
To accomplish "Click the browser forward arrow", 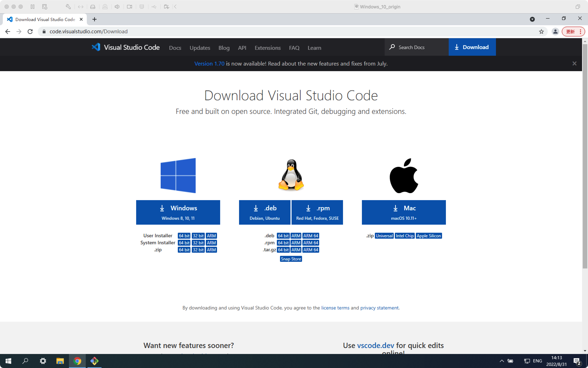I will point(19,31).
